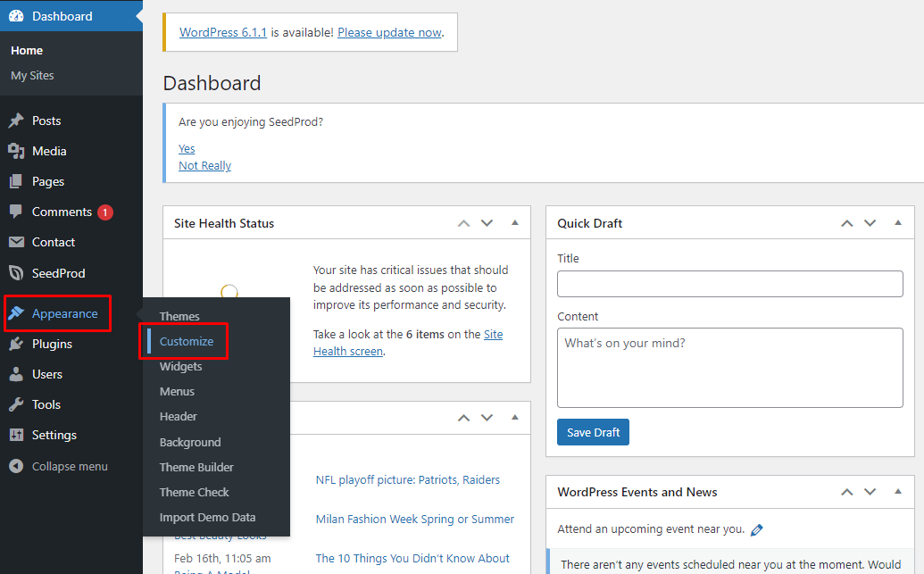Click the Tools wrench icon
Screen dimensions: 924x574
tap(16, 405)
